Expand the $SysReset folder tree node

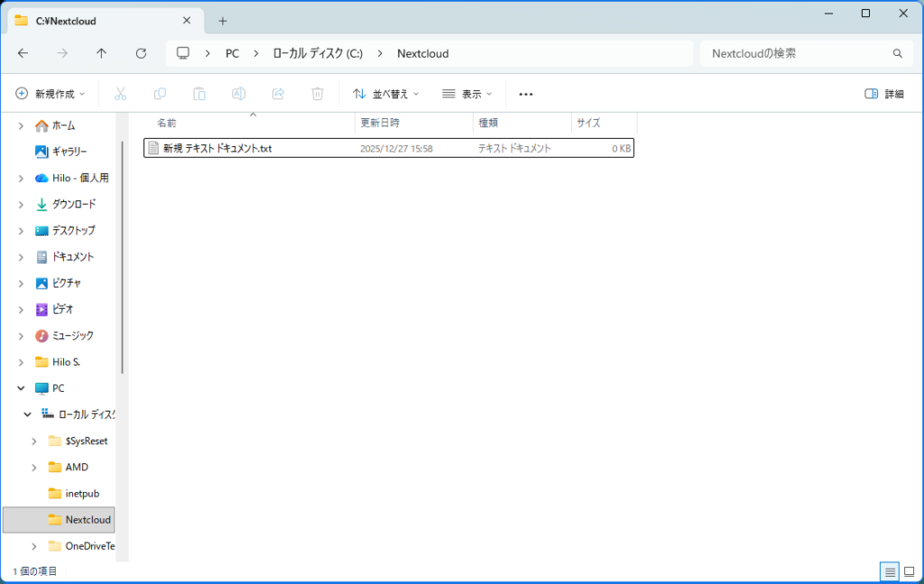pos(34,441)
